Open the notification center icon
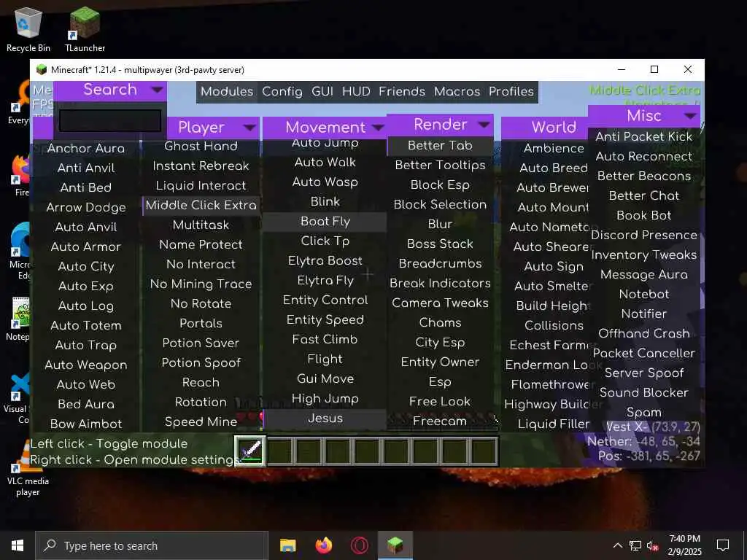This screenshot has height=560, width=747. (x=723, y=545)
